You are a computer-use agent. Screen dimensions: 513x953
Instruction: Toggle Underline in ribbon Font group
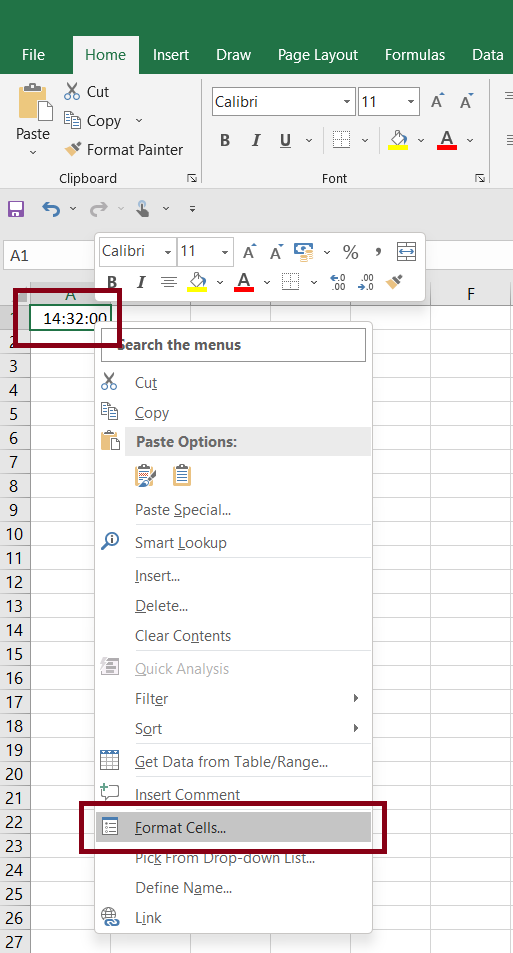point(286,140)
